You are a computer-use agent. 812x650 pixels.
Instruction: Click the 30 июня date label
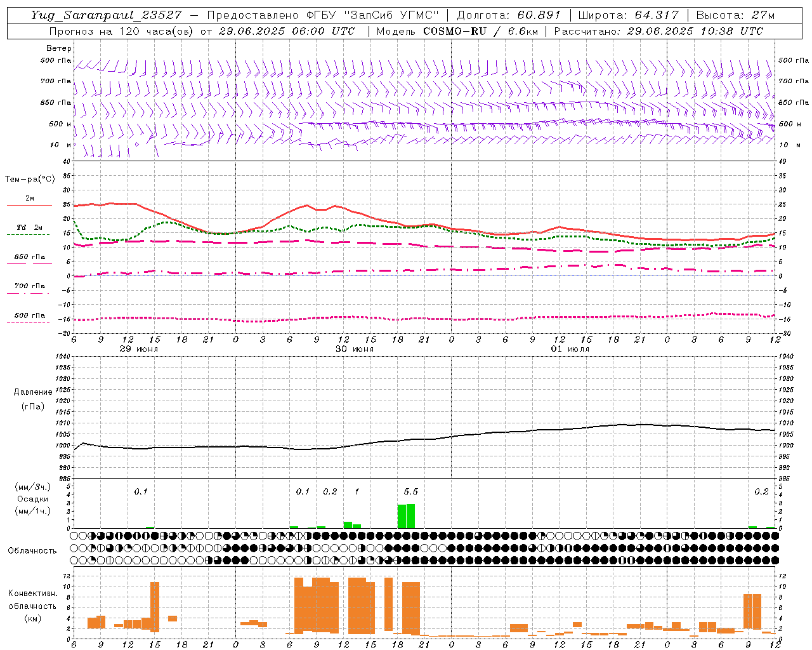point(355,349)
